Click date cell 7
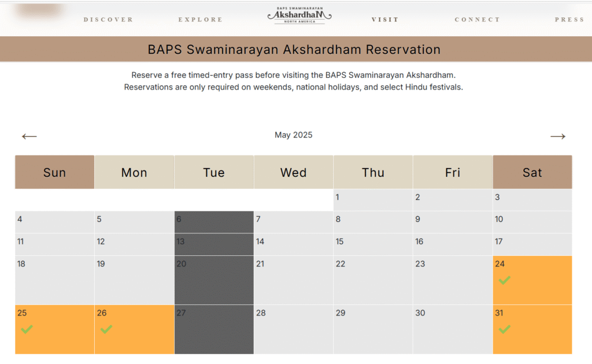The width and height of the screenshot is (592, 364). click(294, 222)
